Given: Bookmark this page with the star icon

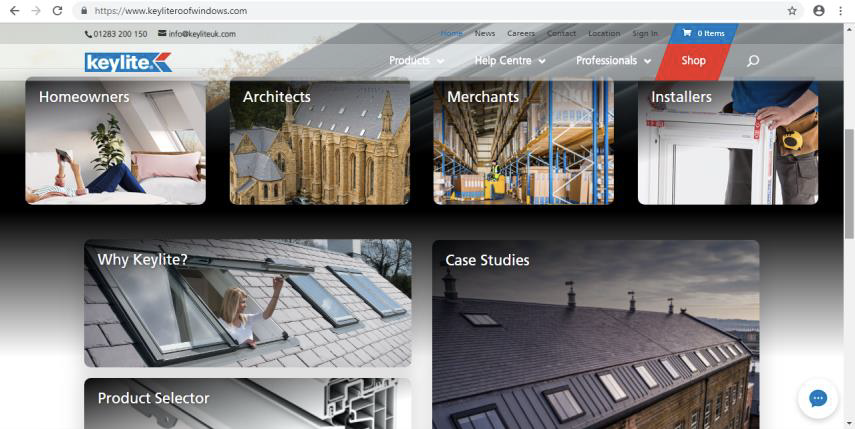Looking at the screenshot, I should (792, 11).
